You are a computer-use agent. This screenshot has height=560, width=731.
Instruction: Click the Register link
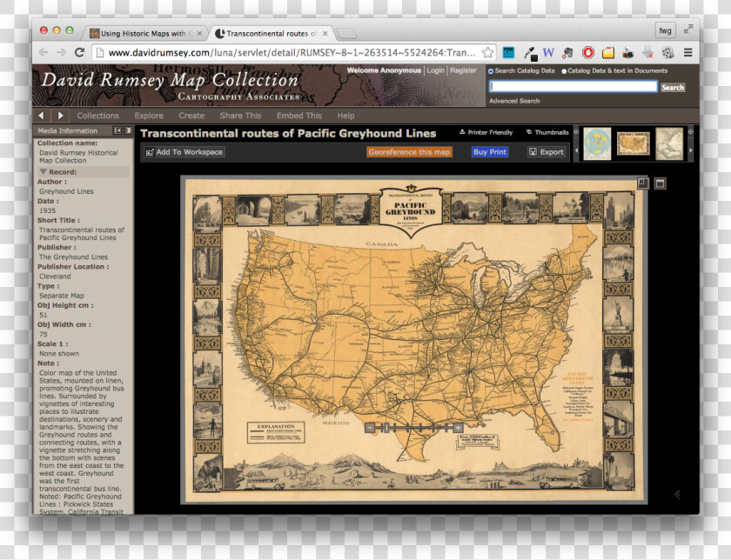point(463,70)
